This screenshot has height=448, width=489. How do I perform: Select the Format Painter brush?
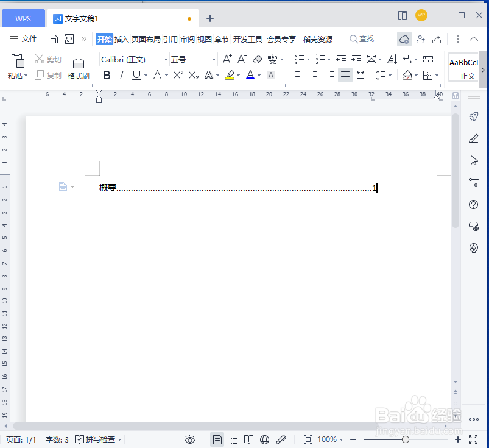coord(79,60)
